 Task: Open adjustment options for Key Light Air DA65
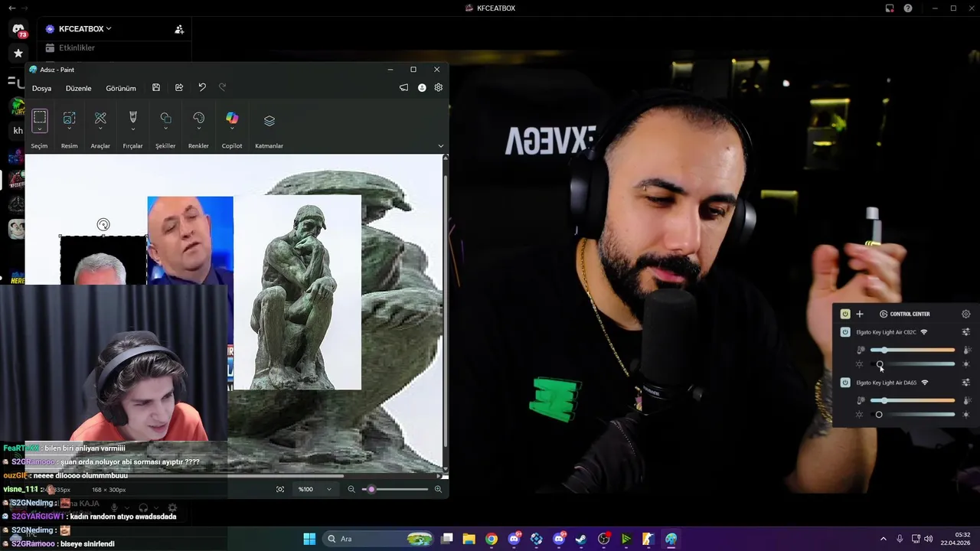tap(966, 383)
